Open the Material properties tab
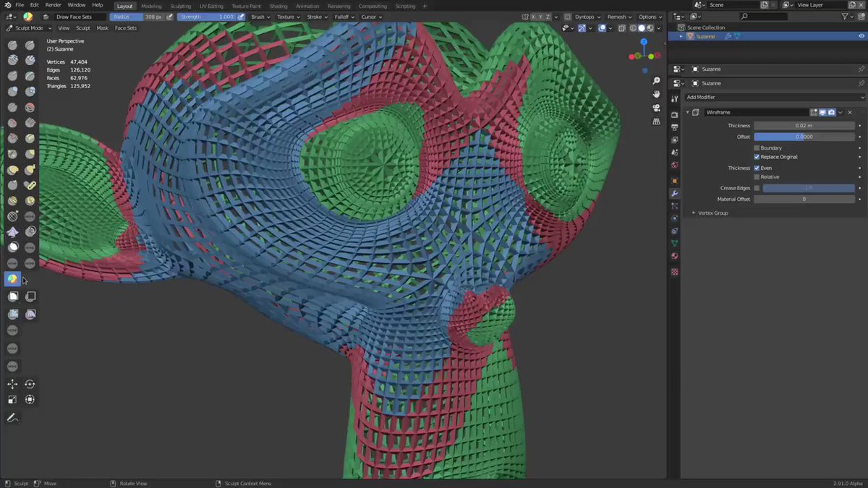Screen dimensions: 868x488 [x=675, y=256]
